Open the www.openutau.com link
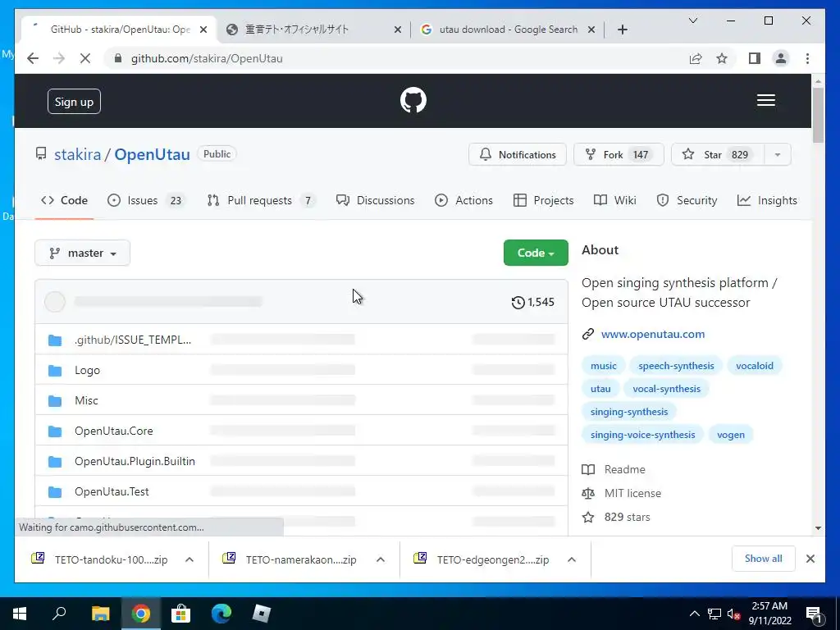840x630 pixels. pos(652,335)
